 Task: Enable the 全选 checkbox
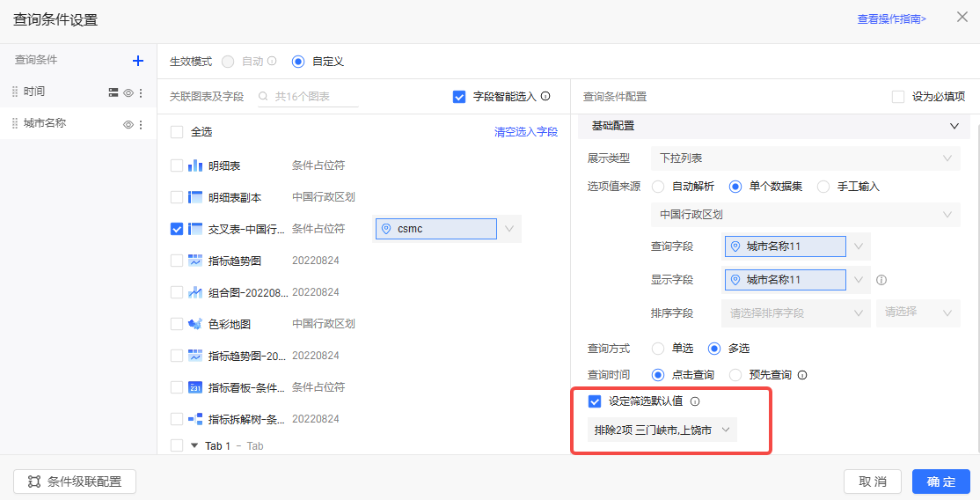177,132
